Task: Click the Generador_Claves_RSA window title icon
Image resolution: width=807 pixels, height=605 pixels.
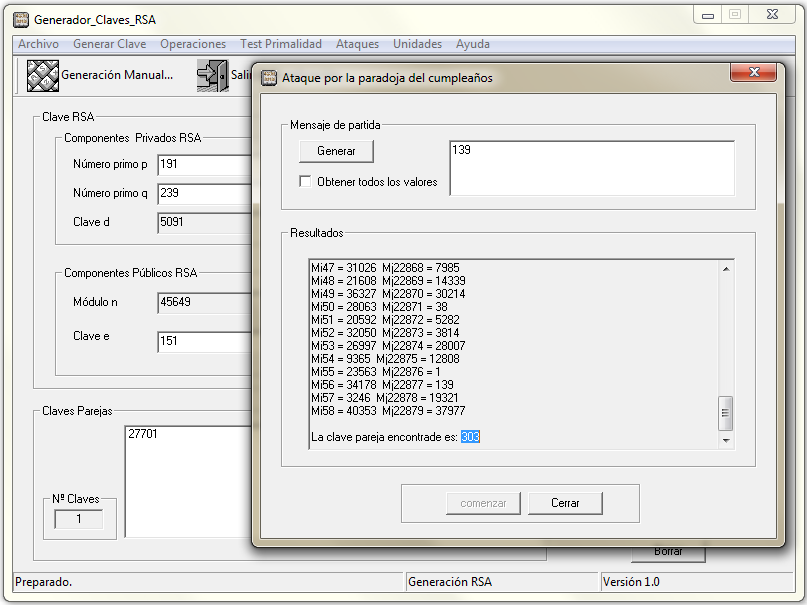Action: pos(20,19)
